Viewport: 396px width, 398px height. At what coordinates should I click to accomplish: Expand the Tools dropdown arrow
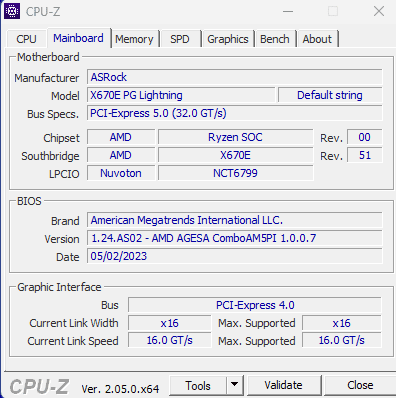[235, 386]
